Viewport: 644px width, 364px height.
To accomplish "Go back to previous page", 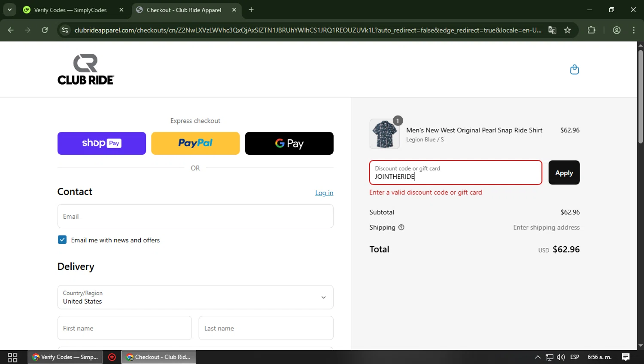I will [11, 30].
